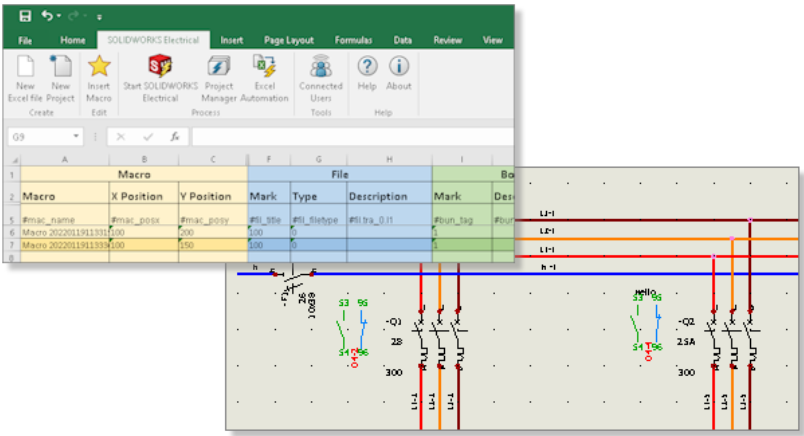Click the #fil_title cell
The width and height of the screenshot is (804, 436).
tap(269, 215)
